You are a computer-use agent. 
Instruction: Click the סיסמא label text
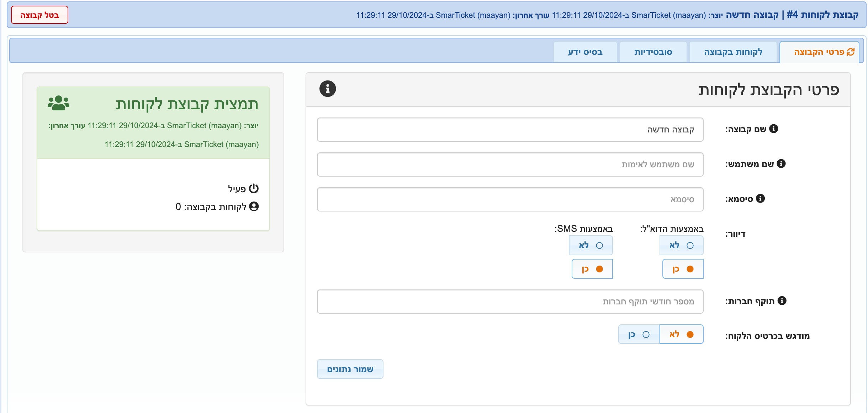(x=739, y=199)
